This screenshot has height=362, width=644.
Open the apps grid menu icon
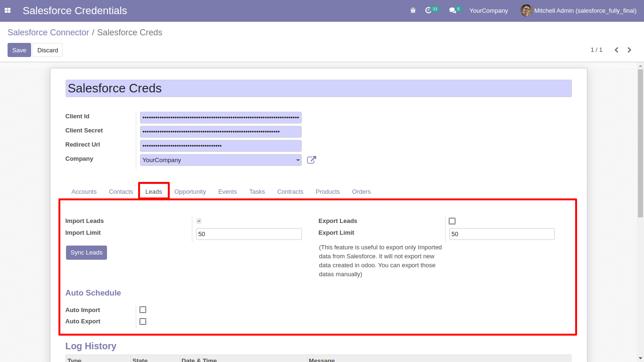8,10
